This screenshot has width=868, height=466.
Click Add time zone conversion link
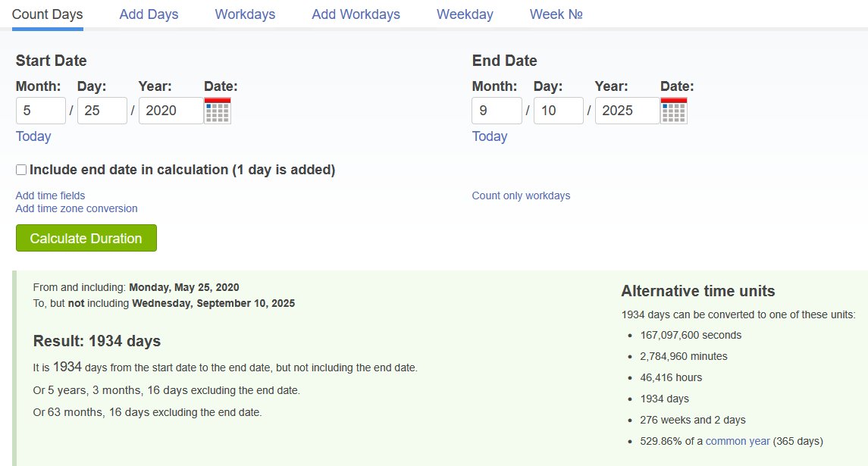tap(77, 208)
